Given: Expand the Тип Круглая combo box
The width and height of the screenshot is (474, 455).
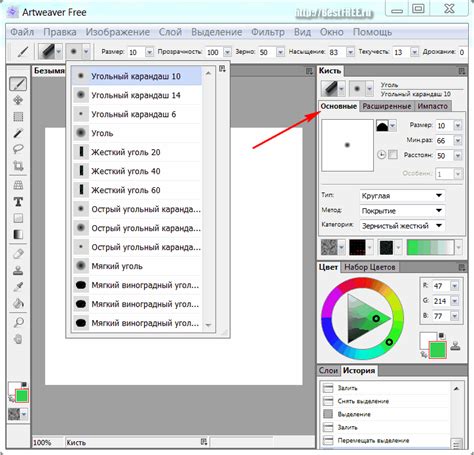Looking at the screenshot, I should click(402, 196).
